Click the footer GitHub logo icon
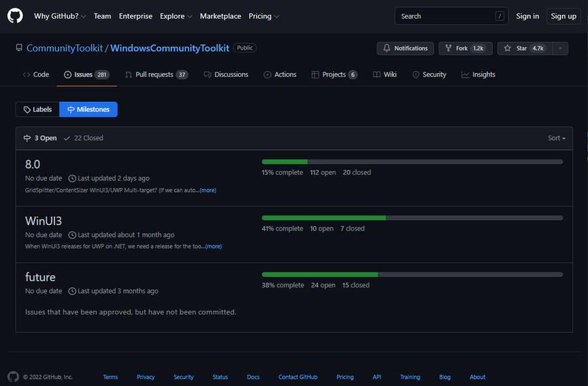 [x=13, y=377]
